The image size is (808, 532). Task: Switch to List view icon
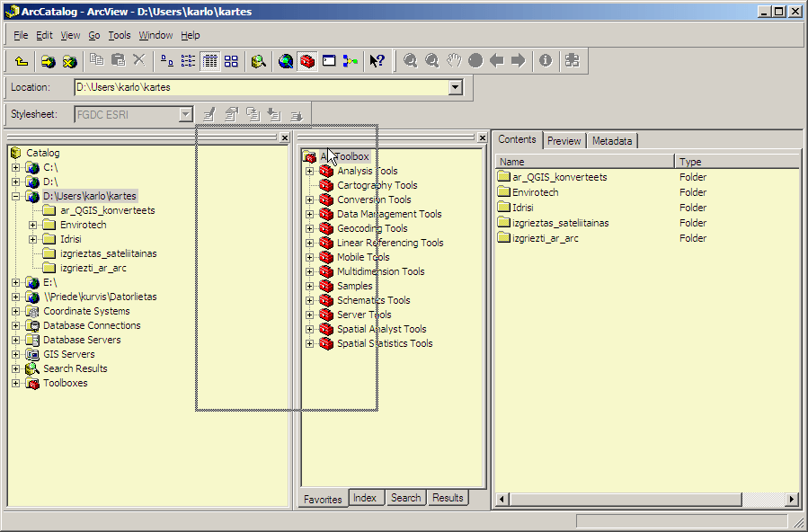[x=188, y=61]
